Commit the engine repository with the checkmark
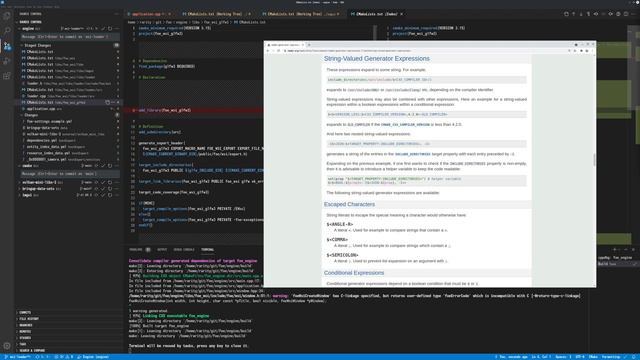This screenshot has width=640, height=360. pos(103,29)
